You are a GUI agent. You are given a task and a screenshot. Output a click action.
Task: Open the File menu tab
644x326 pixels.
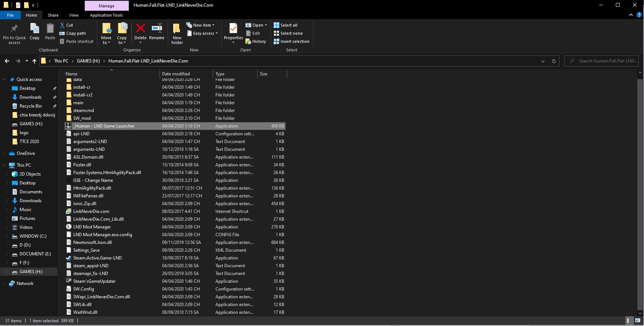tap(10, 15)
